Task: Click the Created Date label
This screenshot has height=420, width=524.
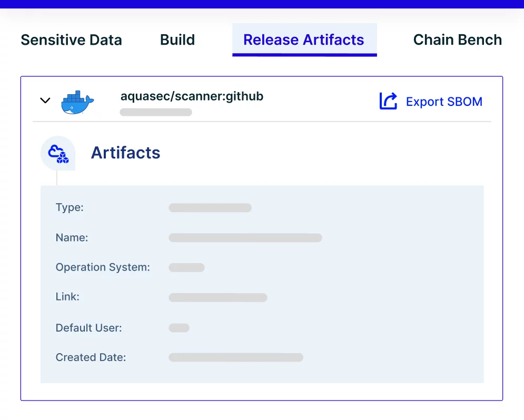Action: coord(91,358)
